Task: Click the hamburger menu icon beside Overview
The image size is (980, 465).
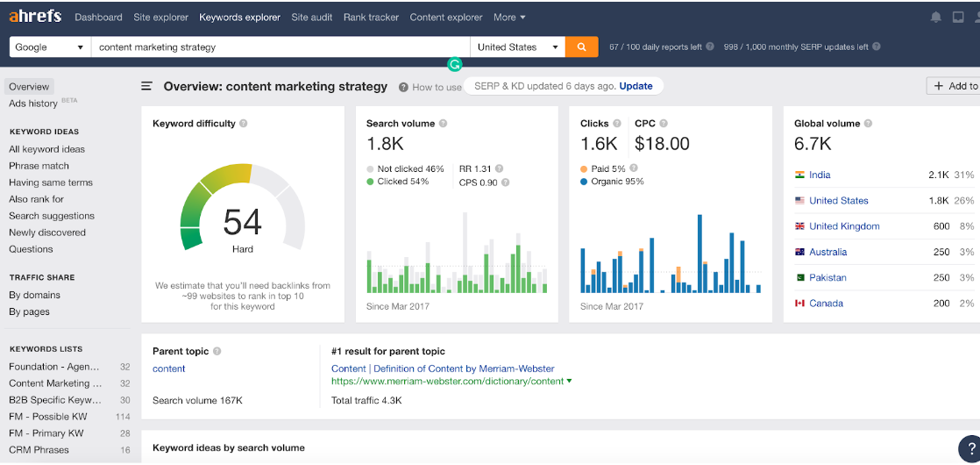Action: (147, 87)
